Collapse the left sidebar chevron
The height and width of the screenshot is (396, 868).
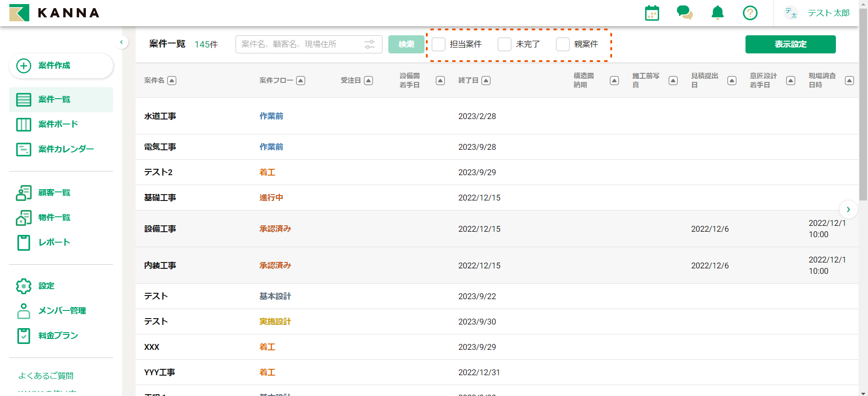pyautogui.click(x=121, y=43)
